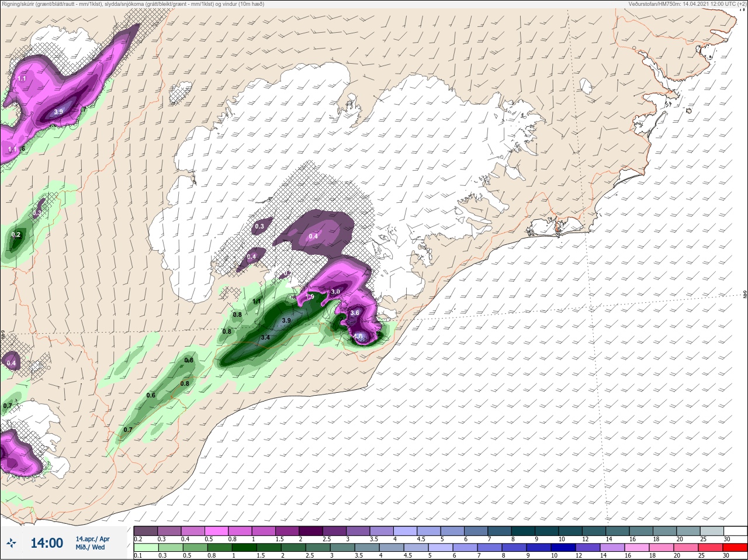
Task: Click the pale grey 25 swatch in upper legend
Action: pyautogui.click(x=712, y=531)
